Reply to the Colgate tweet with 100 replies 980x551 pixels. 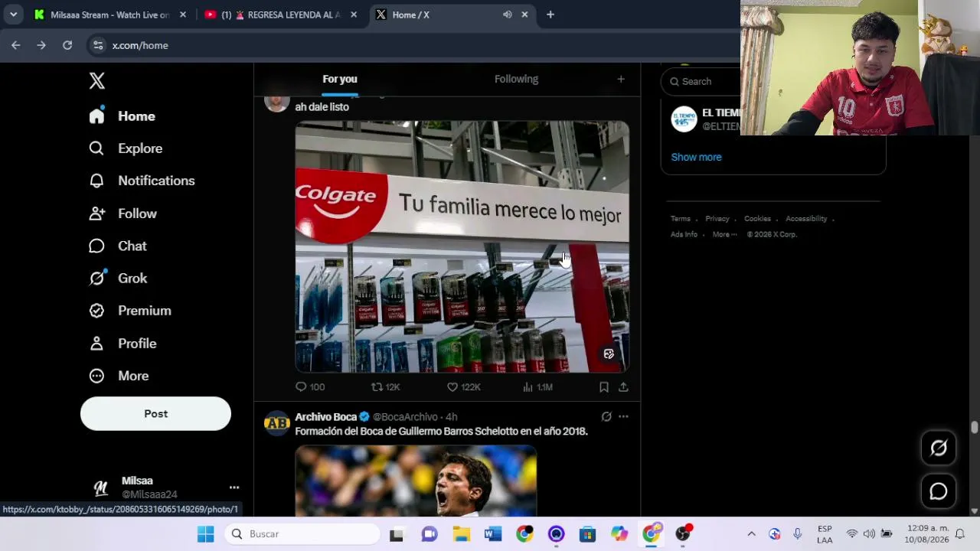310,387
